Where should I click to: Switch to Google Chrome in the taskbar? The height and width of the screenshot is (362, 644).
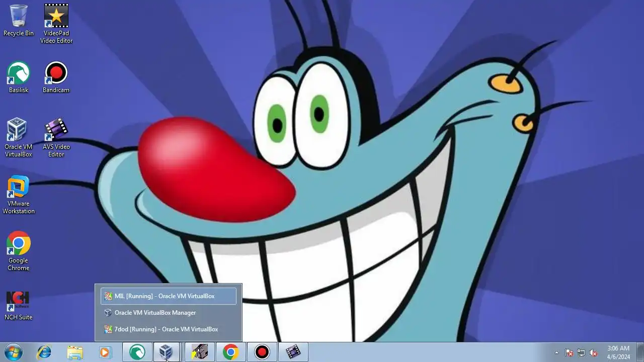231,352
